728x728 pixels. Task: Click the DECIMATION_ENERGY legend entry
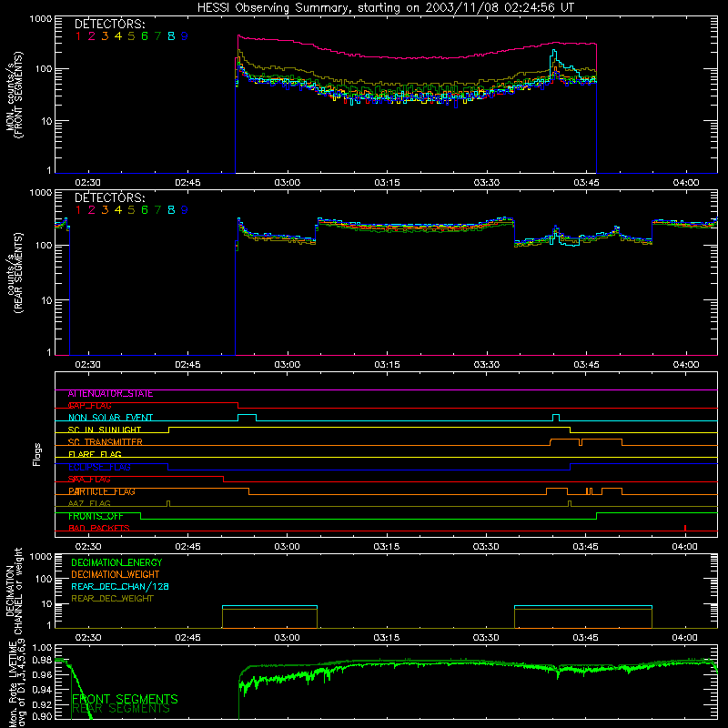[116, 562]
